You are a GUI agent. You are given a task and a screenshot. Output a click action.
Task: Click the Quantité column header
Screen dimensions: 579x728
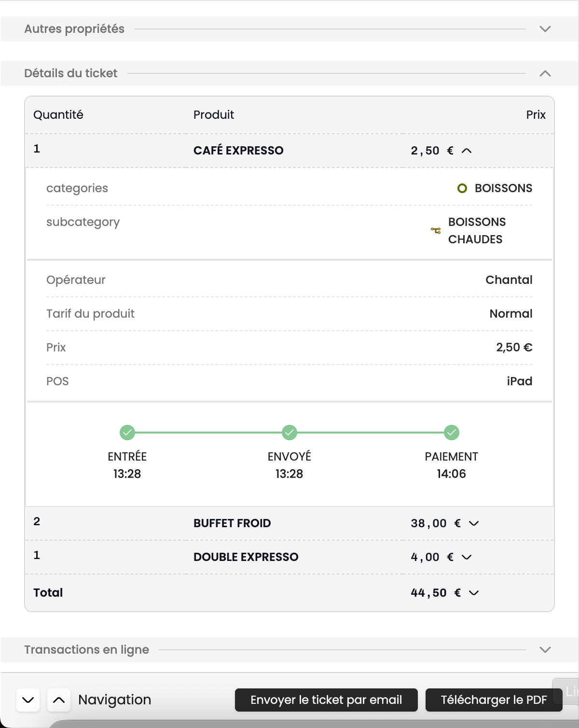[58, 115]
